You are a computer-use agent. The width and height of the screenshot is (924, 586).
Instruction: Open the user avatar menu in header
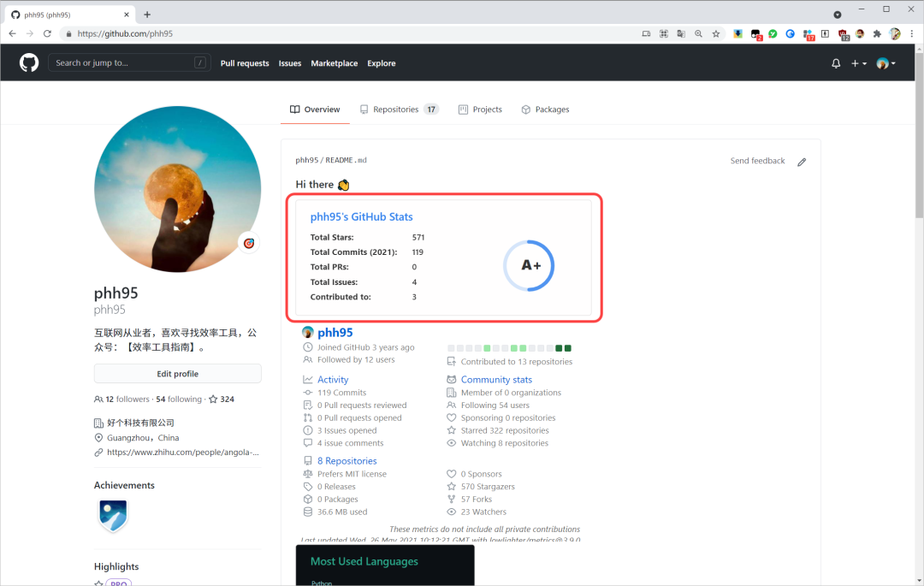point(885,63)
